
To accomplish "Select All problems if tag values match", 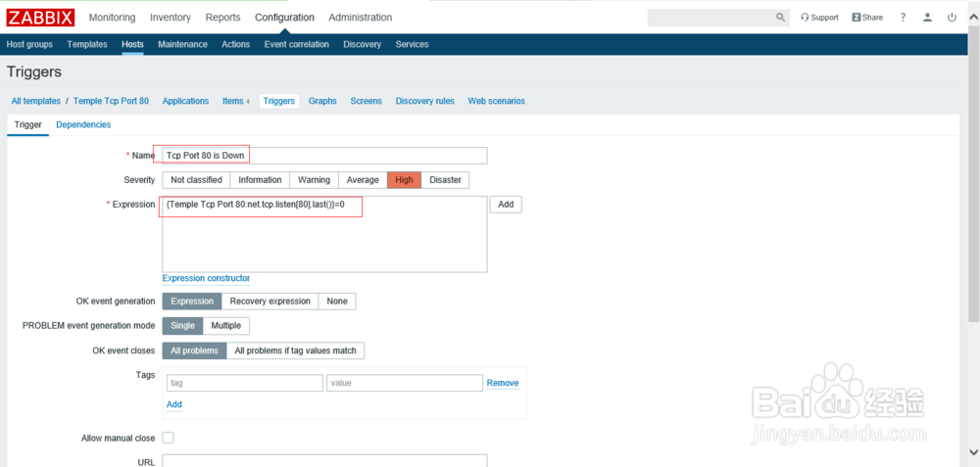I will click(x=296, y=350).
